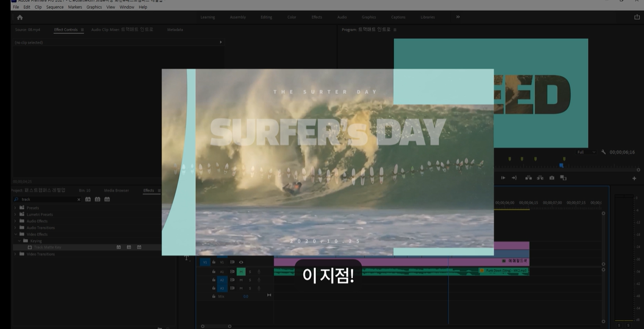644x329 pixels.
Task: Show more workspaces via the double chevron
Action: tap(458, 17)
